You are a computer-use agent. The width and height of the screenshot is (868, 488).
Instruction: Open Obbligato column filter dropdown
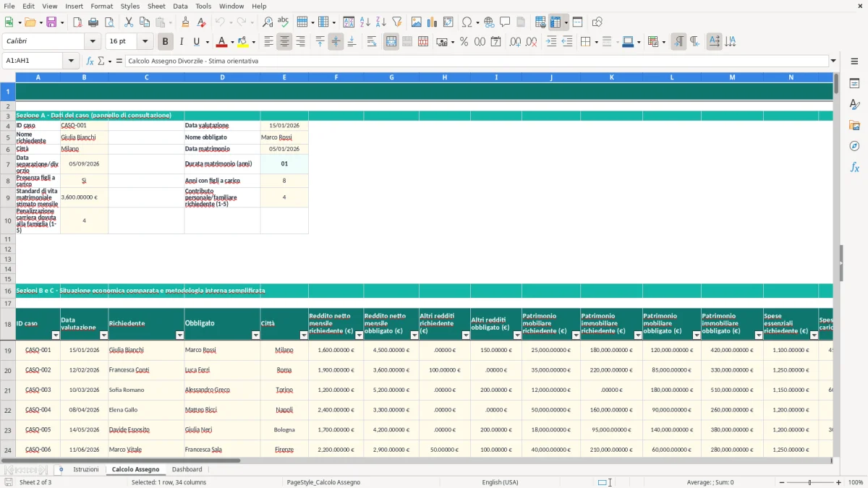click(x=255, y=335)
